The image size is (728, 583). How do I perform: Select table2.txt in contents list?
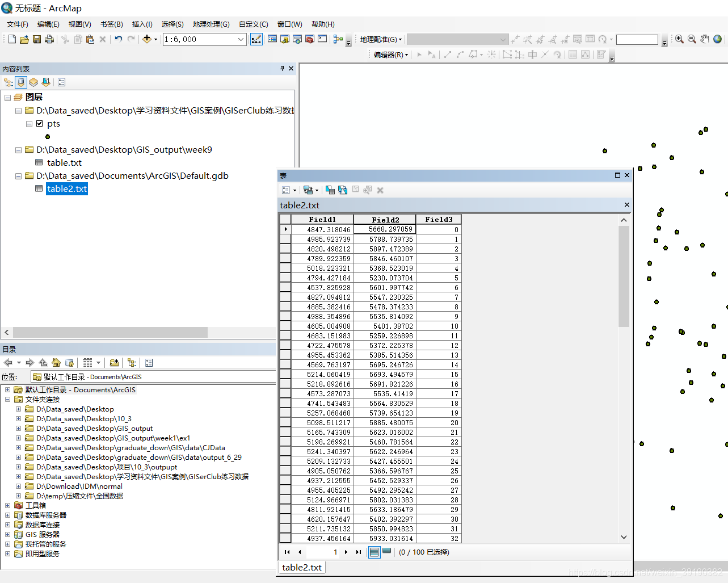coord(67,189)
